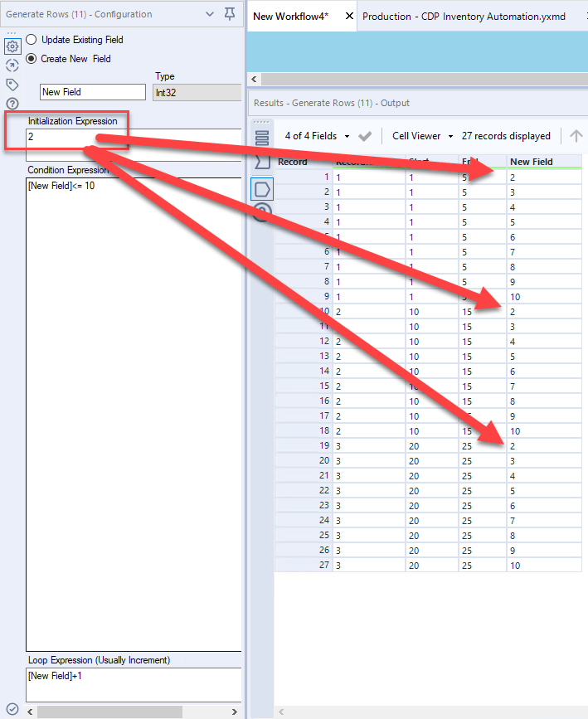
Task: Pin the Configuration panel
Action: tap(230, 14)
